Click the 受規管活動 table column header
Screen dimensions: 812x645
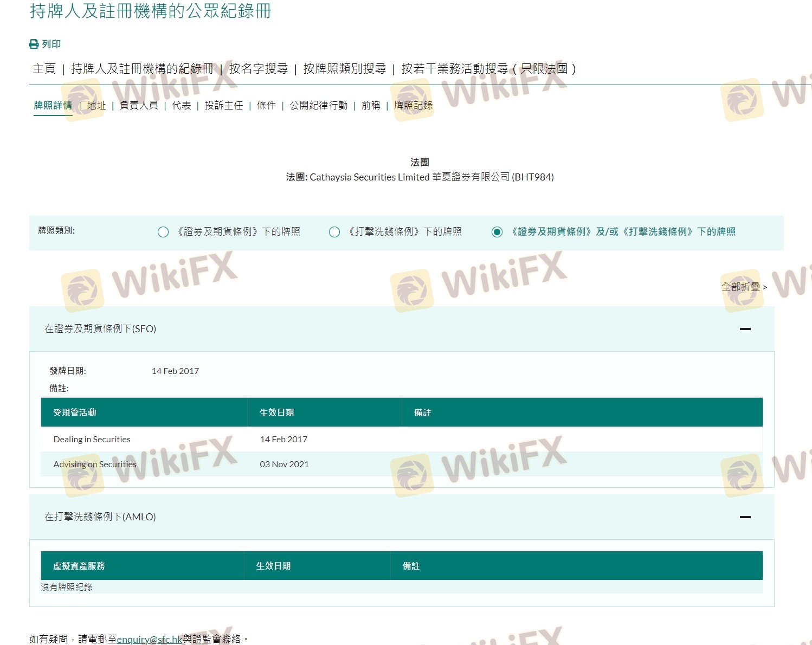pos(75,412)
